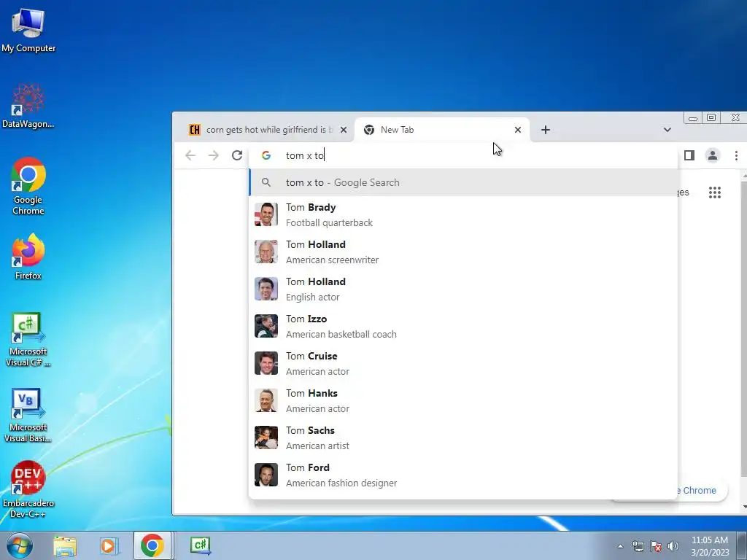The width and height of the screenshot is (747, 560).
Task: Open the Chrome profile avatar
Action: 713,155
